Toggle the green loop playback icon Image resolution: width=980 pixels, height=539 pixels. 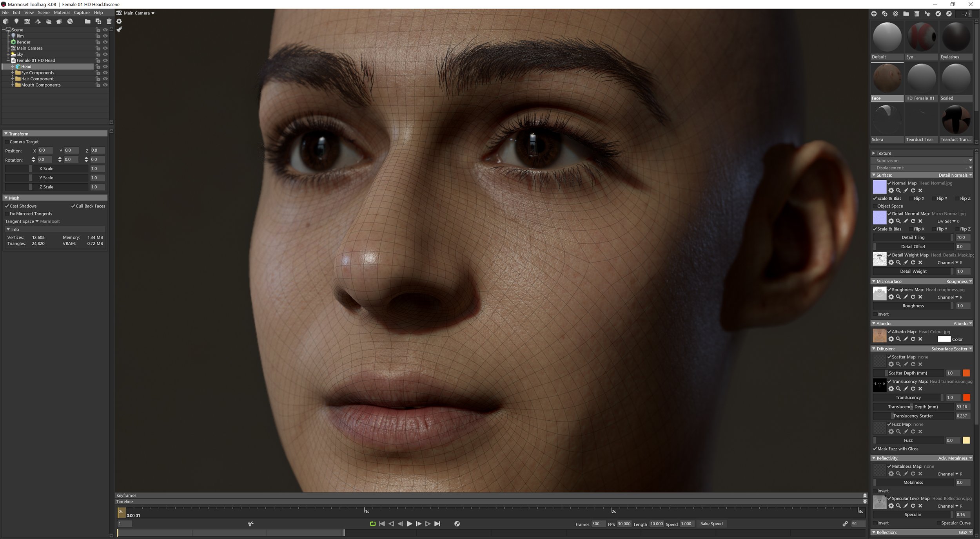[x=372, y=524]
